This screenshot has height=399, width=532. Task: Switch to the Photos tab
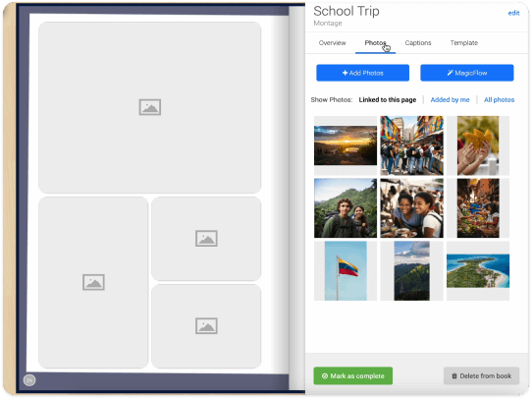tap(375, 43)
